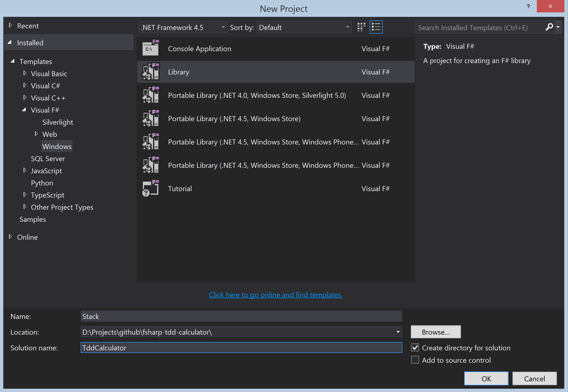This screenshot has height=392, width=568.
Task: Open search options dropdown arrow
Action: (558, 27)
